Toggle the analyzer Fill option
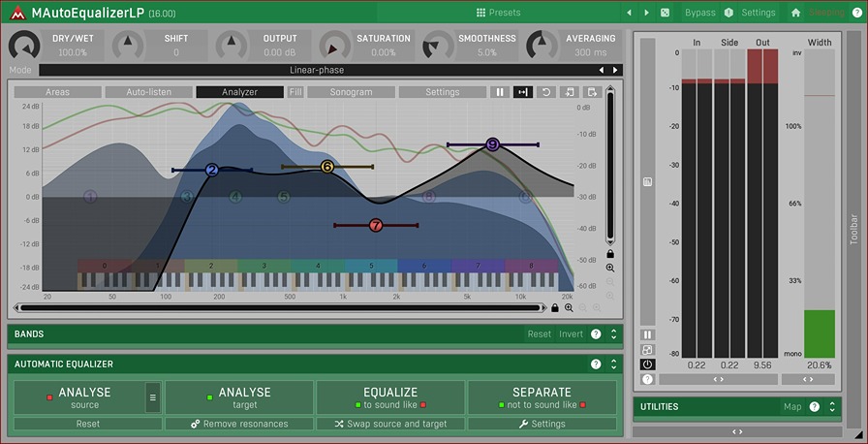 tap(295, 92)
